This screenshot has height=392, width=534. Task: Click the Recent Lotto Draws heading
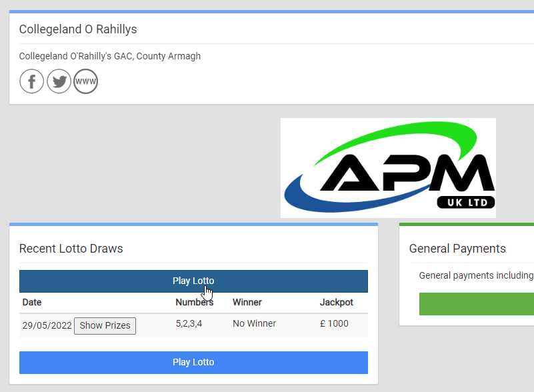(x=71, y=249)
